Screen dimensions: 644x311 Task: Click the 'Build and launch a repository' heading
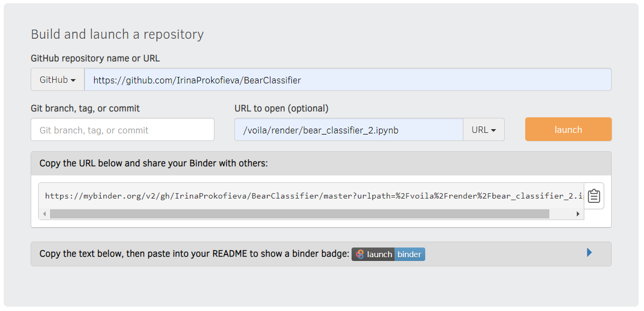118,34
